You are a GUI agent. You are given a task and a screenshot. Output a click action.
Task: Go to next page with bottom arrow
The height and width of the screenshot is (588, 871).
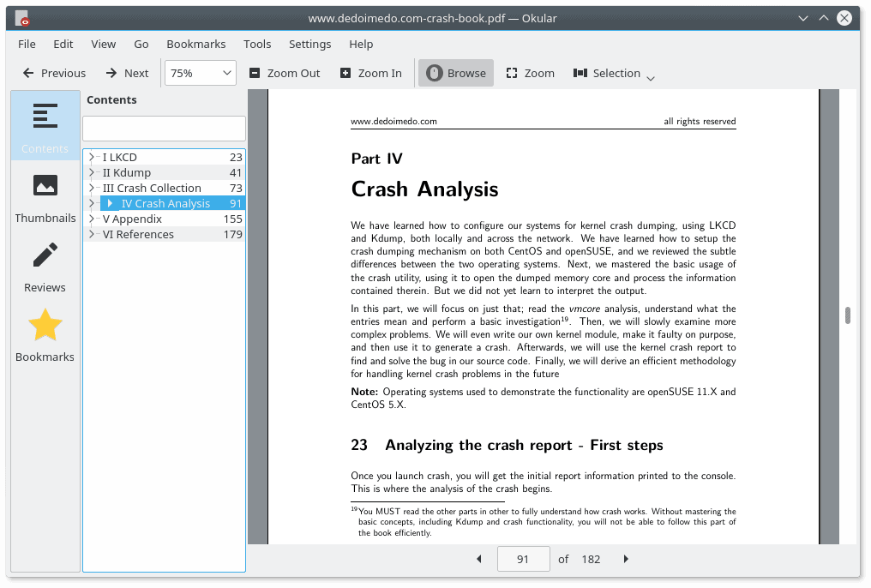[626, 559]
